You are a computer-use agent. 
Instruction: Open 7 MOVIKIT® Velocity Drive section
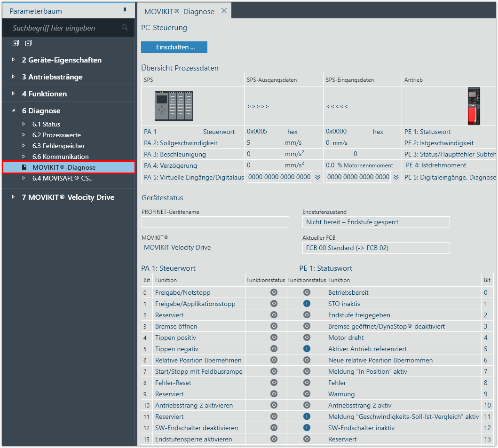click(x=13, y=197)
